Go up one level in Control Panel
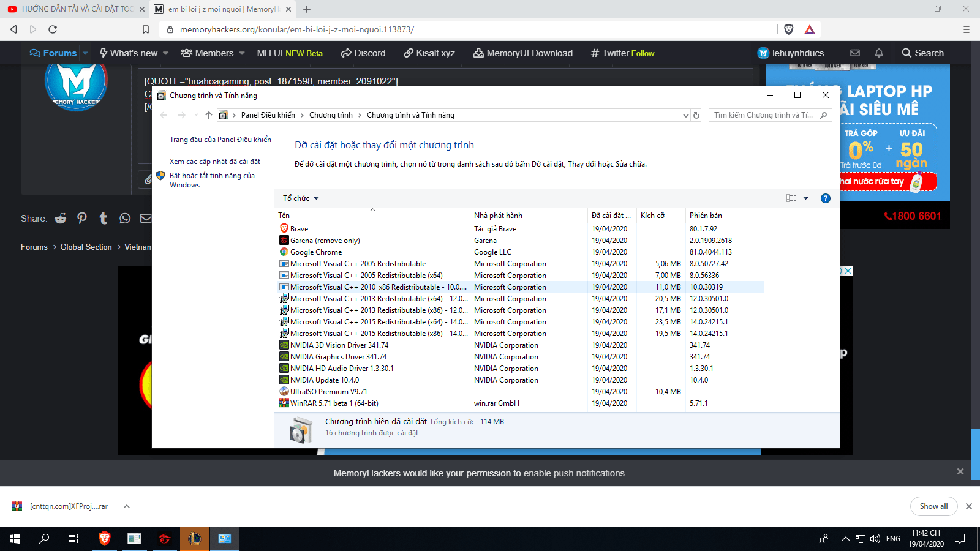Image resolution: width=980 pixels, height=551 pixels. click(x=209, y=115)
